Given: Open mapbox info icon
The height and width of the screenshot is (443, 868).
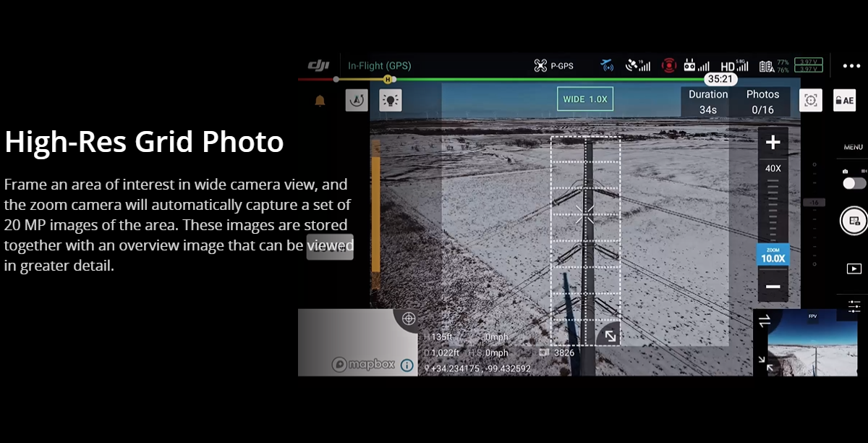Looking at the screenshot, I should pos(407,366).
